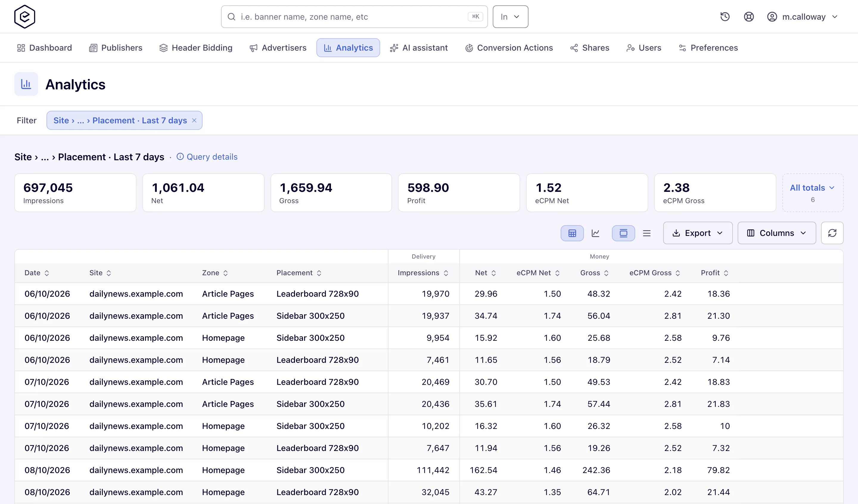Click the hexagon app logo
This screenshot has width=858, height=504.
[24, 17]
